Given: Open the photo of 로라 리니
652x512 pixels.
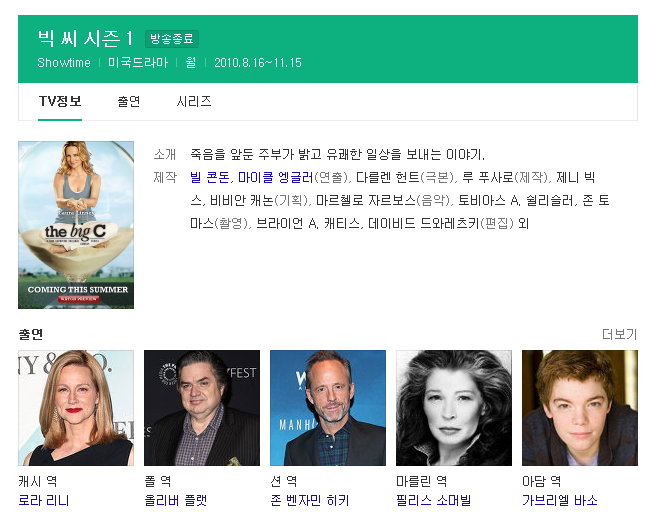Looking at the screenshot, I should (x=76, y=408).
